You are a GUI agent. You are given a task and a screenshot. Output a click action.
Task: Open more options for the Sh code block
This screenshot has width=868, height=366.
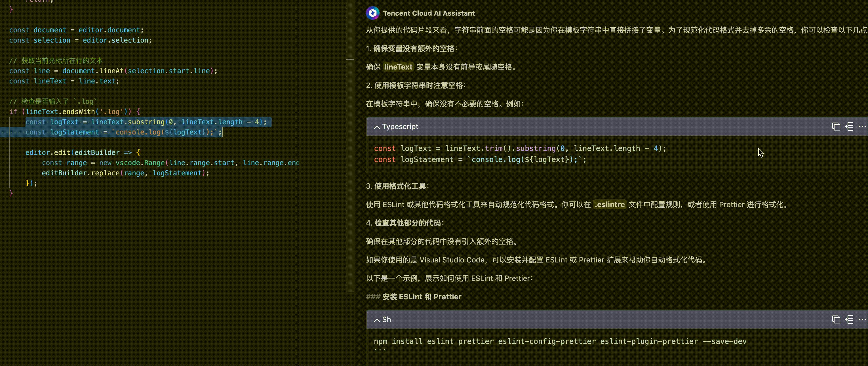[862, 319]
